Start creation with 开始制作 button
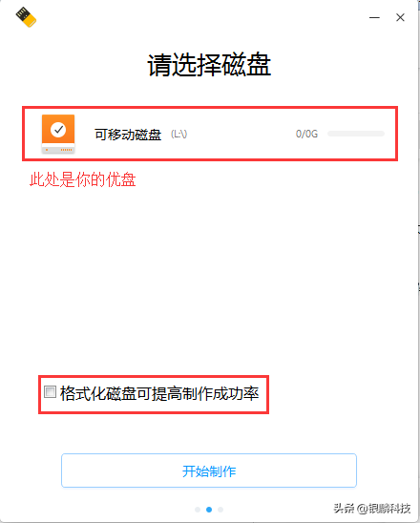This screenshot has height=523, width=420. point(209,471)
